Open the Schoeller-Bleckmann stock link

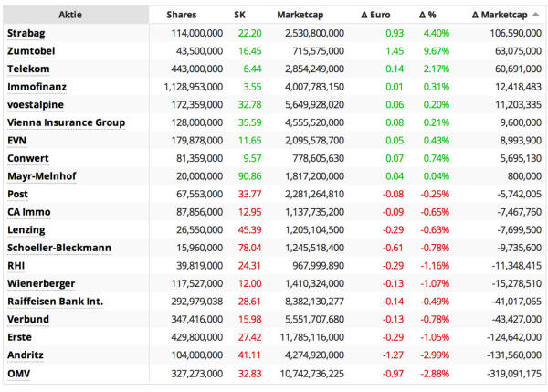point(58,248)
